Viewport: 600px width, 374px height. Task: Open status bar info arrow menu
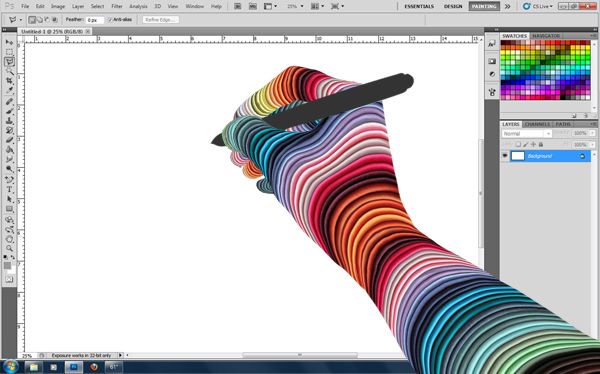(120, 356)
